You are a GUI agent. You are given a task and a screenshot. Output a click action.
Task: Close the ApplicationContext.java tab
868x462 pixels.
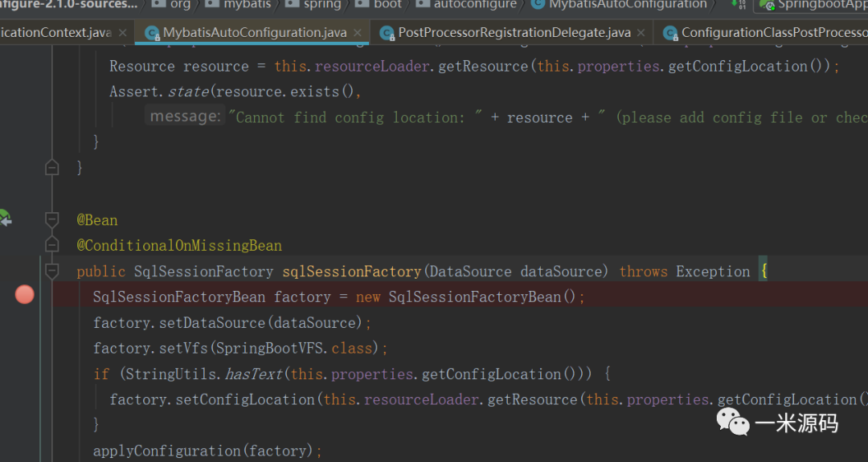123,33
